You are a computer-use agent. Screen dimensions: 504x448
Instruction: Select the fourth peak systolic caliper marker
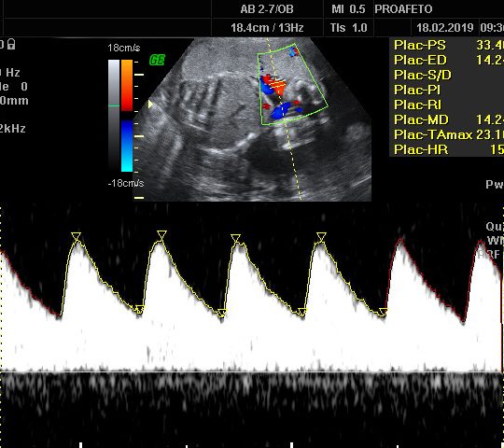(321, 236)
